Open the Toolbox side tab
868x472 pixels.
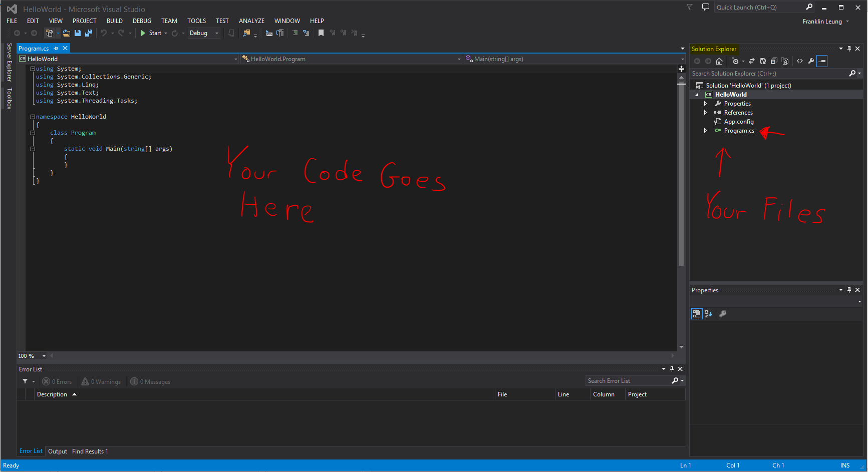point(9,99)
